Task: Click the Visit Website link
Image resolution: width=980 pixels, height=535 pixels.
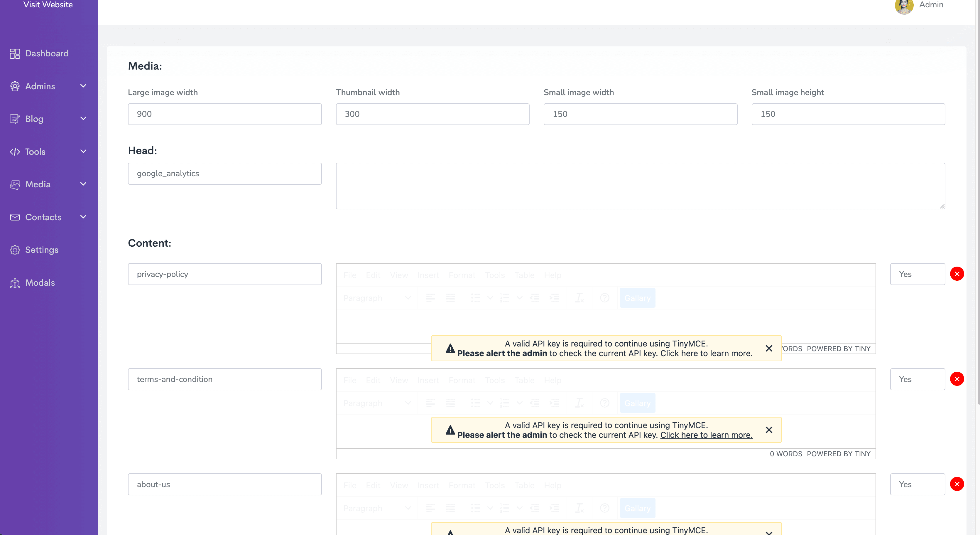Action: click(x=48, y=5)
